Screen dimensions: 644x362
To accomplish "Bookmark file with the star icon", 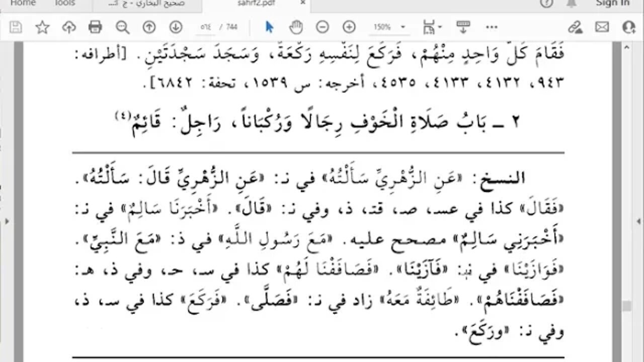I will (42, 27).
